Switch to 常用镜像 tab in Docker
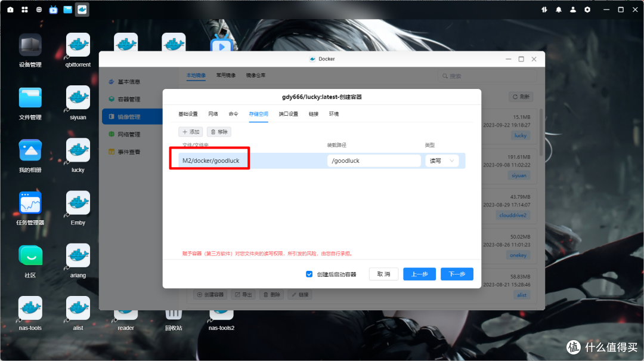Screen dimensions: 644x361 (226, 75)
